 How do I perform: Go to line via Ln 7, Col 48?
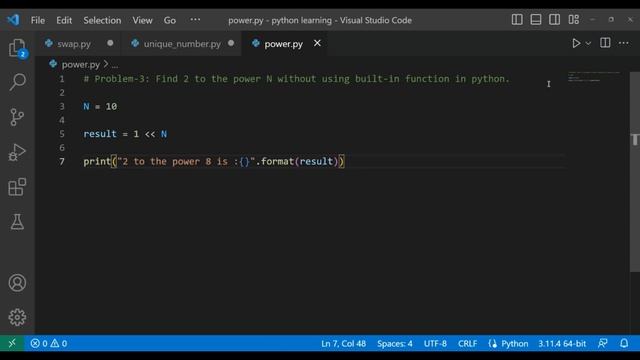[343, 344]
